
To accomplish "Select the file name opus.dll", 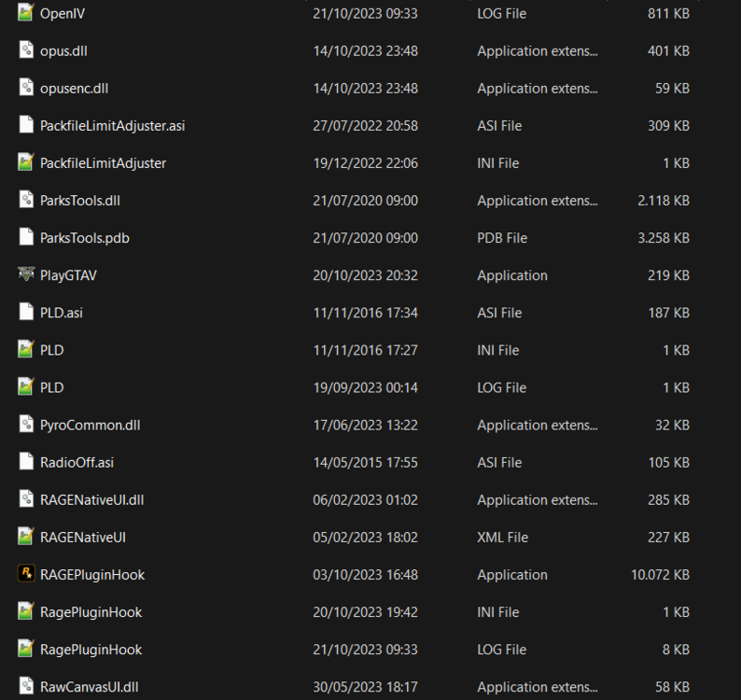I will pyautogui.click(x=63, y=51).
